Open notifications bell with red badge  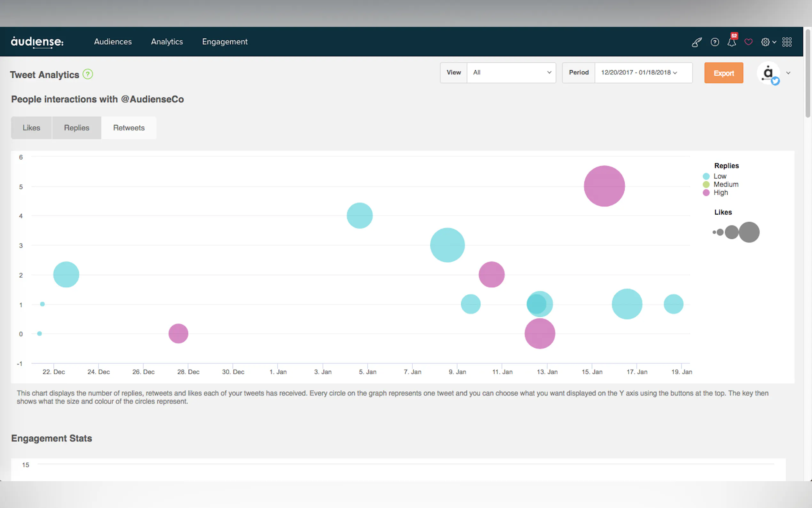732,42
